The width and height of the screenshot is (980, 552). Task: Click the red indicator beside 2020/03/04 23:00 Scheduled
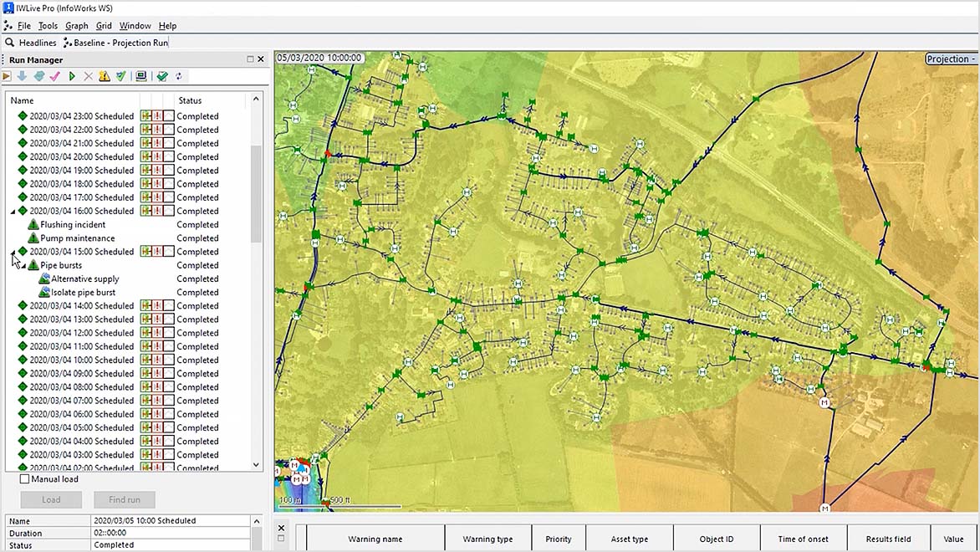[156, 115]
